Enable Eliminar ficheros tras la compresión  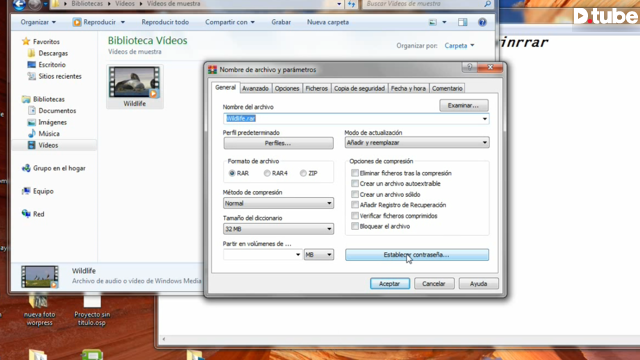[x=355, y=173]
